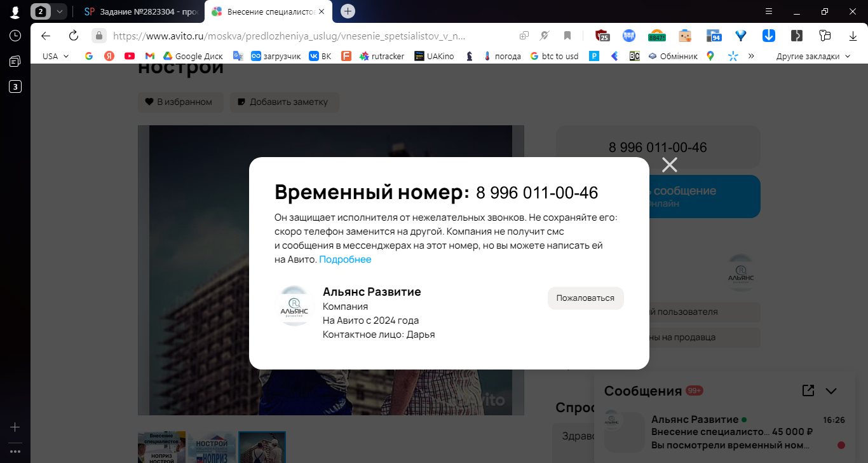Click the crossed-out pen icon in address bar
This screenshot has height=463, width=868.
coord(545,36)
